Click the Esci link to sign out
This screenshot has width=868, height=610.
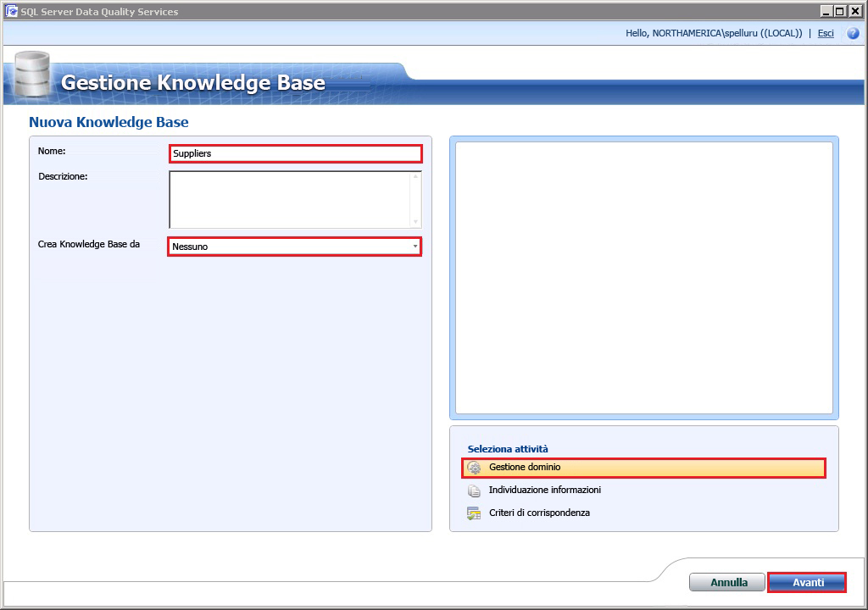pos(825,33)
